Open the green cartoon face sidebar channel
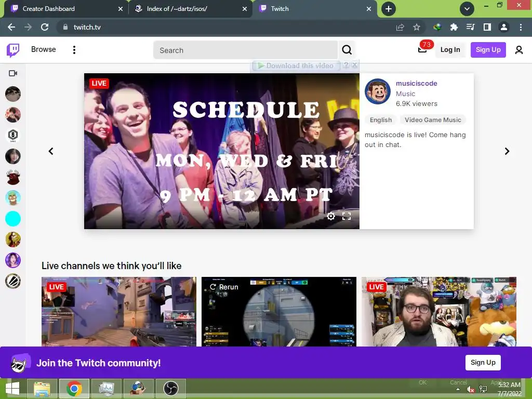 (x=13, y=198)
